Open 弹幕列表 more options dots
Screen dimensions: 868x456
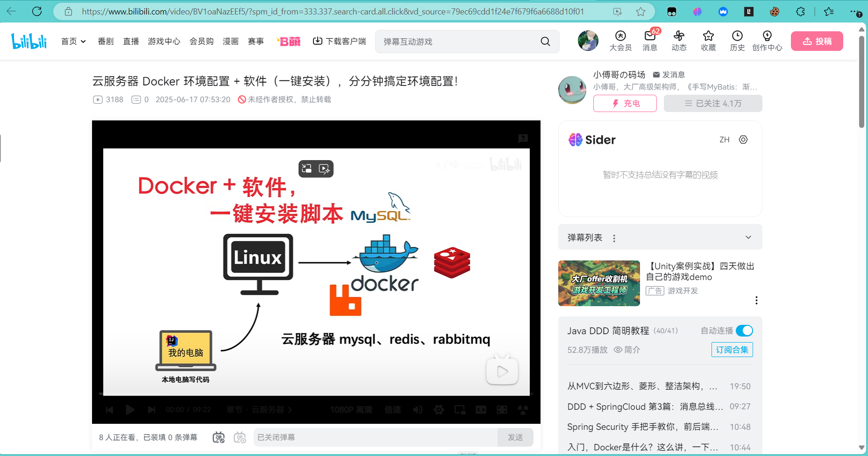(x=614, y=238)
